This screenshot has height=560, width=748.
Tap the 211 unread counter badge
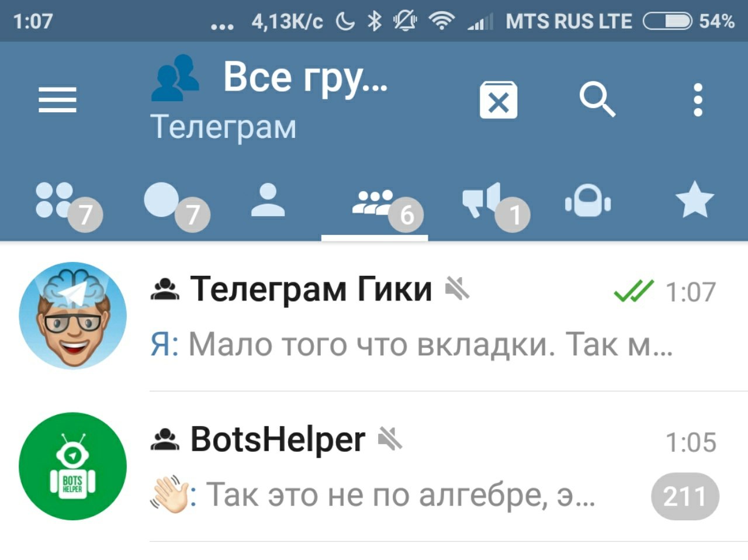click(x=685, y=496)
